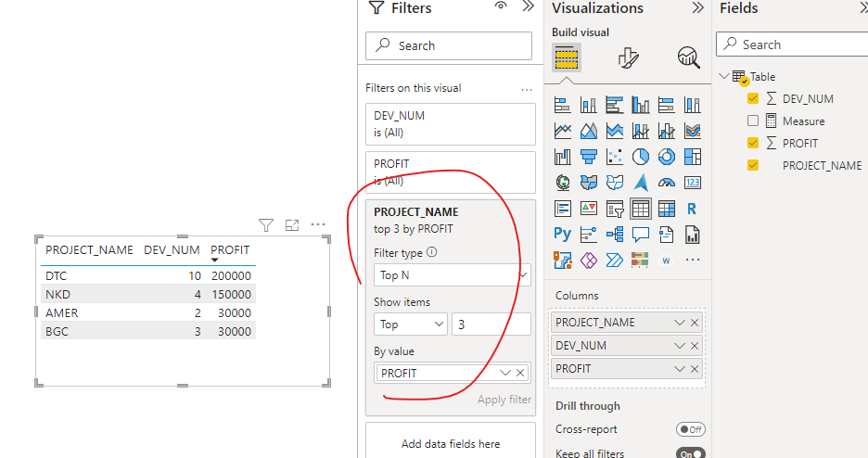Check the Measure field checkbox
Image resolution: width=868 pixels, height=458 pixels.
(x=753, y=121)
